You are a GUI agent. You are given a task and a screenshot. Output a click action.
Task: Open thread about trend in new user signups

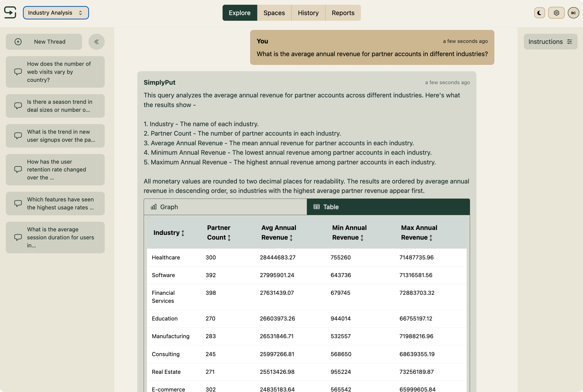coord(55,136)
